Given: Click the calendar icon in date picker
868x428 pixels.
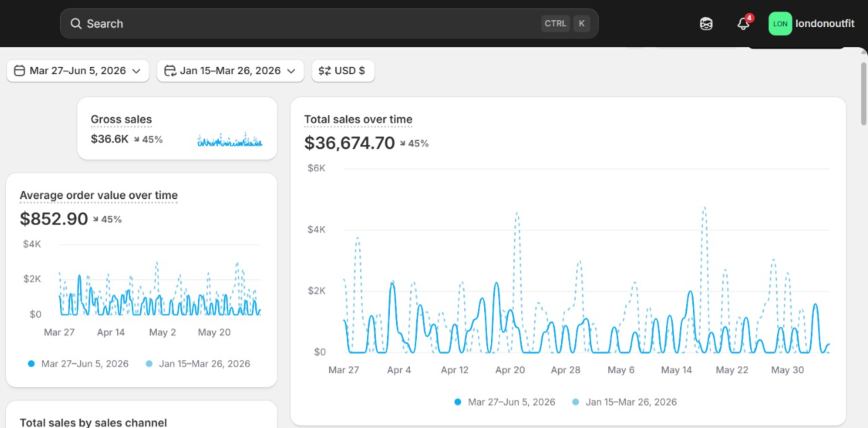Looking at the screenshot, I should (20, 71).
